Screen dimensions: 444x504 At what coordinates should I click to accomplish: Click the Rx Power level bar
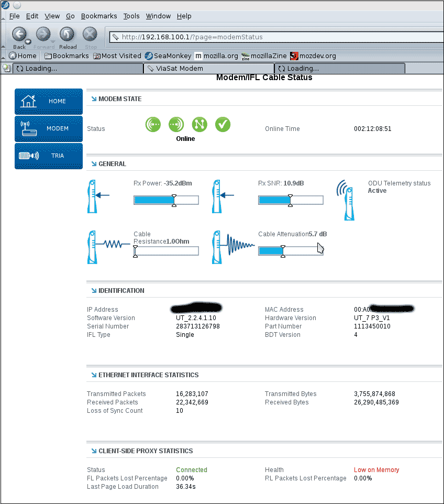[x=166, y=200]
